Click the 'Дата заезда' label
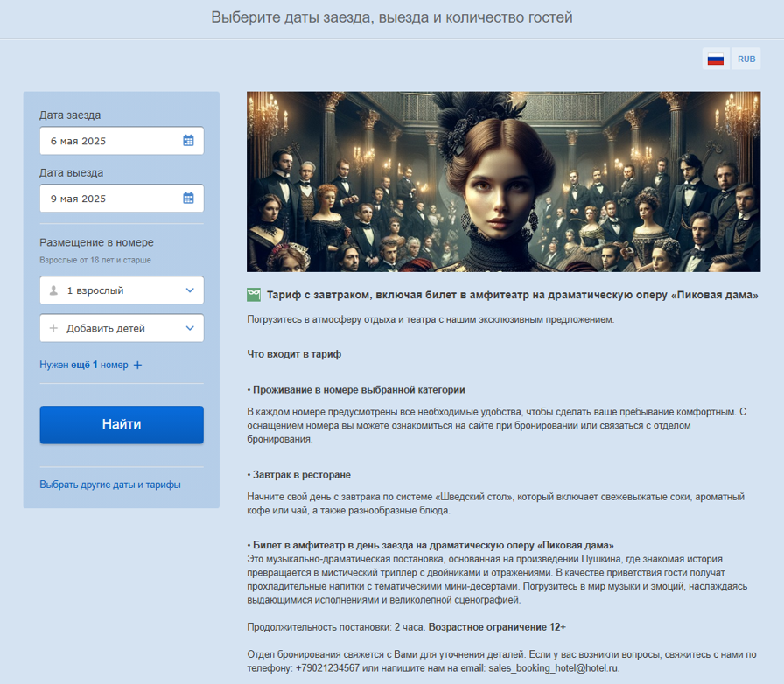 (x=70, y=115)
